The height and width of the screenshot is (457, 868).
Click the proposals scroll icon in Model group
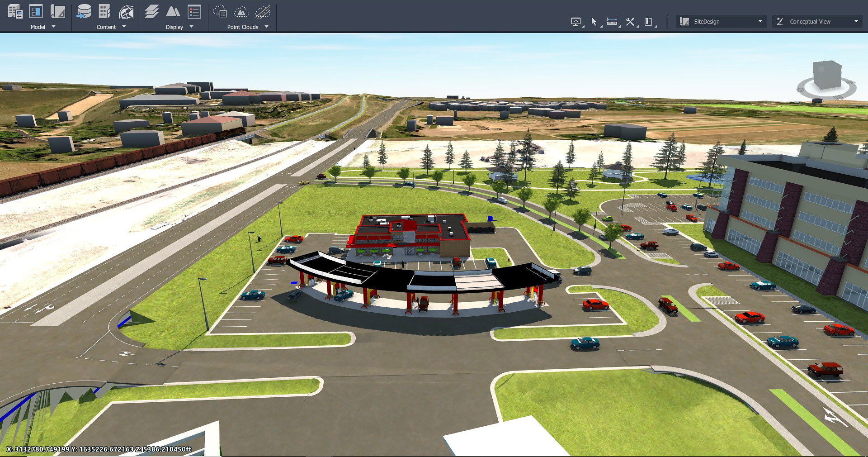point(57,12)
